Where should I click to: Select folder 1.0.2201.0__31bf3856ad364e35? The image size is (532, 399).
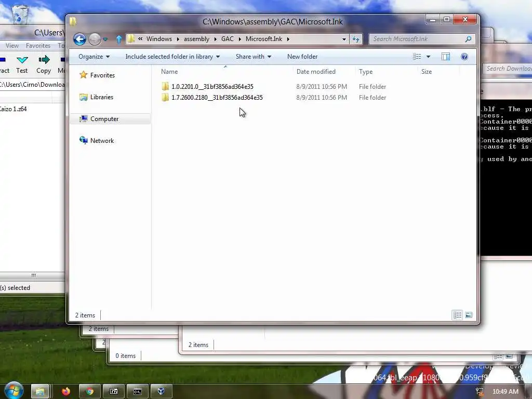[x=212, y=87]
